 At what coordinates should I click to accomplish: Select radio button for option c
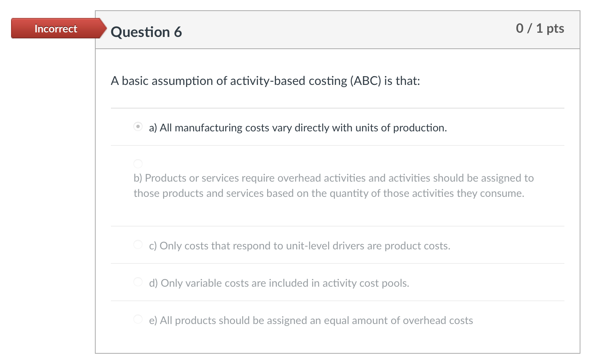point(138,244)
